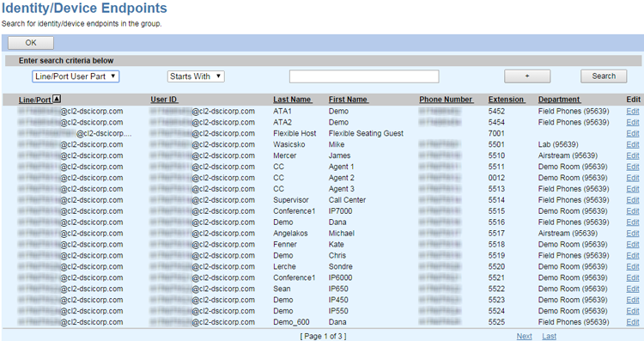Open the Starts With condition dropdown
Screen dimensions: 644x341
click(196, 76)
